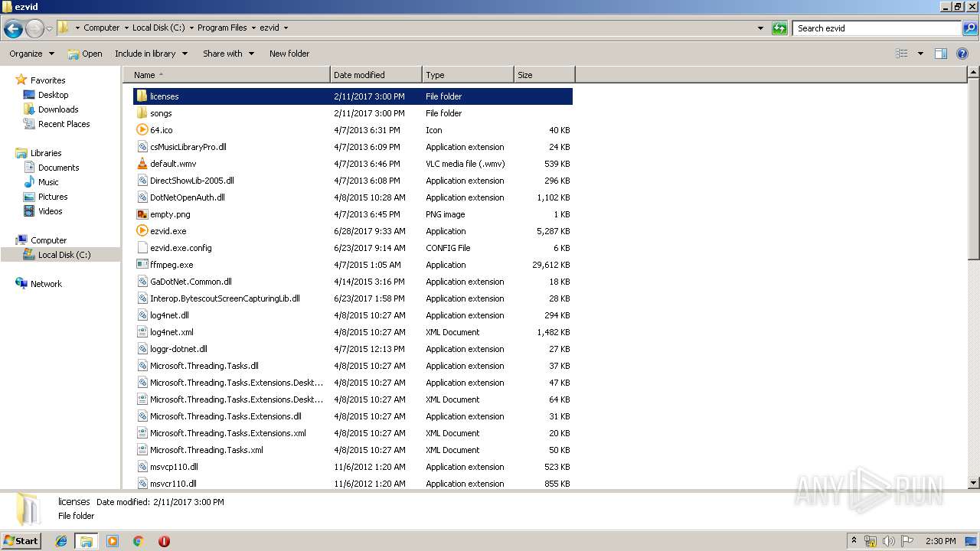Click the refresh button beside address bar
The width and height of the screenshot is (980, 551).
click(x=779, y=28)
